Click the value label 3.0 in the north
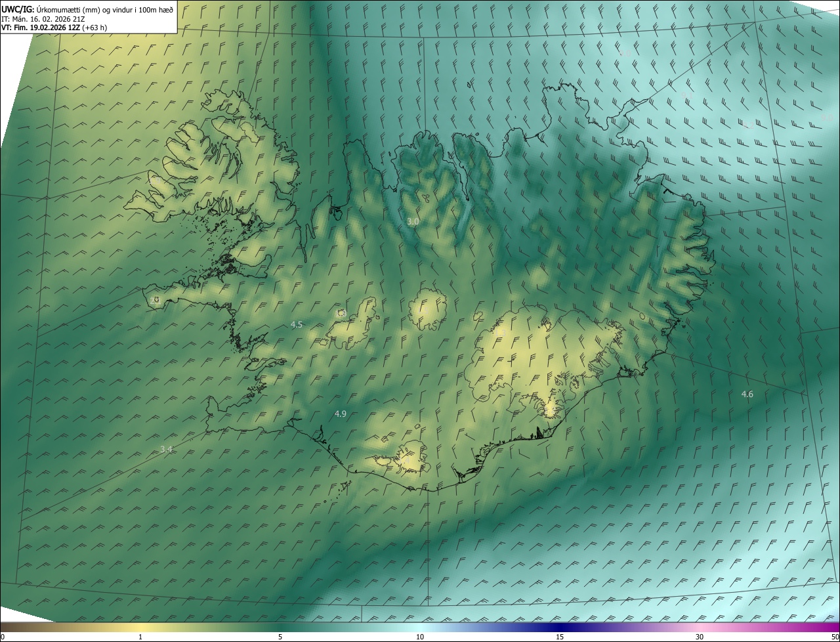 point(413,222)
